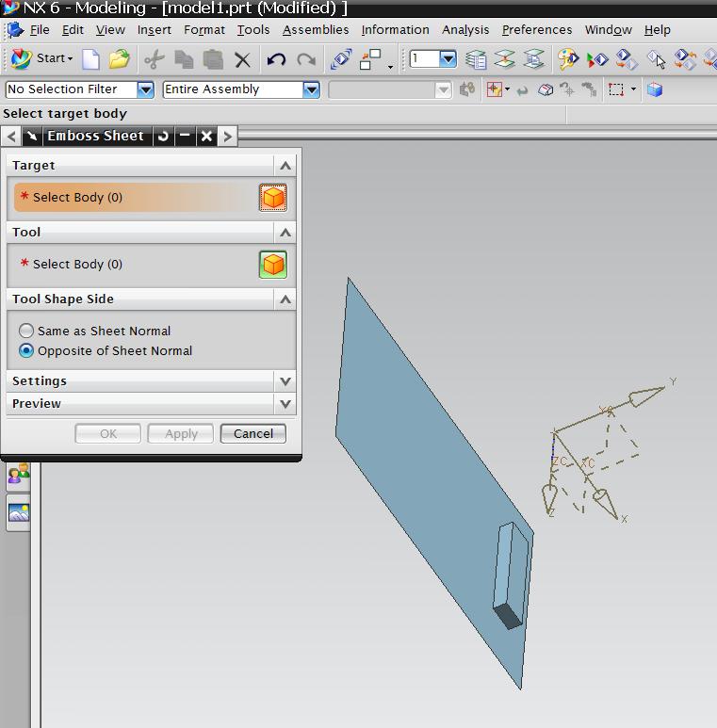Open the Edit menu
This screenshot has width=717, height=728.
pyautogui.click(x=73, y=30)
